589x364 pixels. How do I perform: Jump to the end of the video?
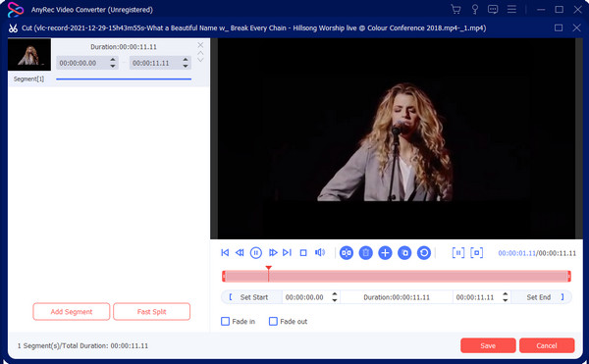(x=287, y=252)
